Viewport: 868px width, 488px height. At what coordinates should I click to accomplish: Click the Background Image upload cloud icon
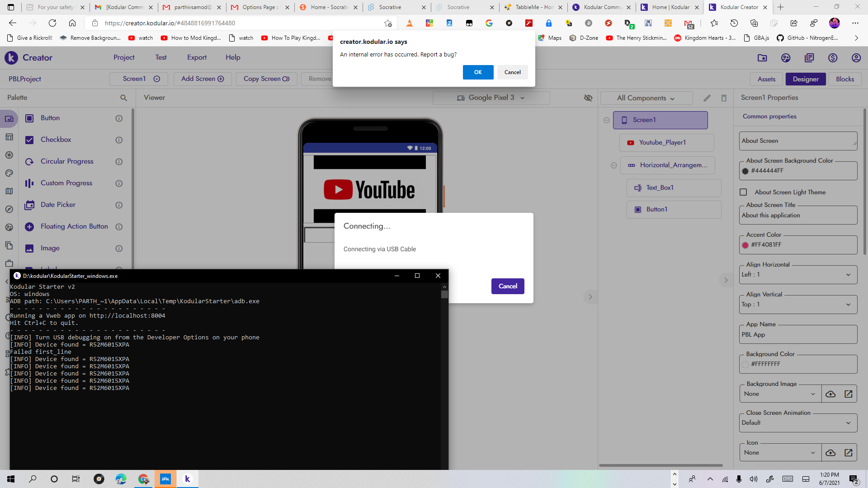click(x=830, y=394)
